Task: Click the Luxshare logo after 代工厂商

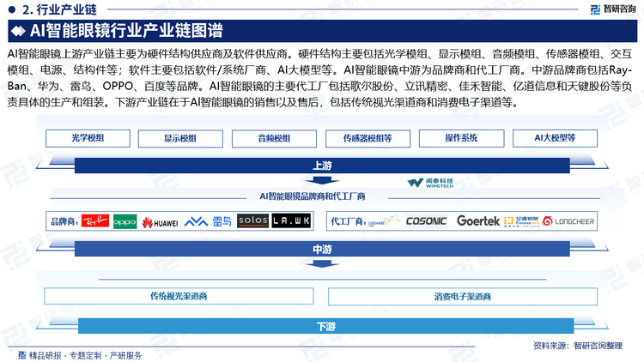Action: pos(383,221)
